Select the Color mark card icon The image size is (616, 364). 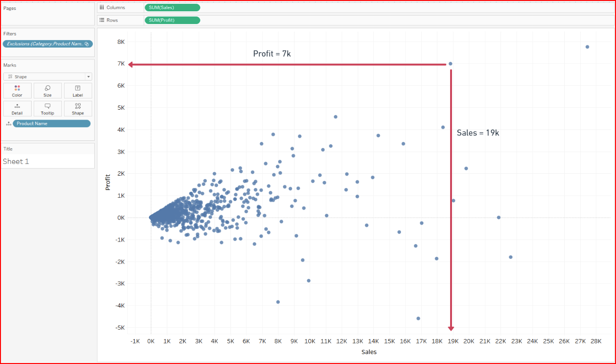(x=17, y=90)
